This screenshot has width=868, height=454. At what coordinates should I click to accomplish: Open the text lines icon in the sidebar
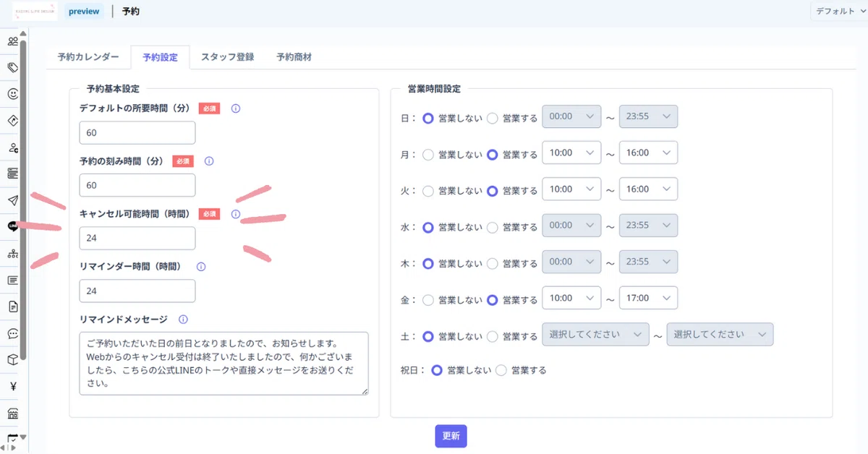(x=12, y=280)
